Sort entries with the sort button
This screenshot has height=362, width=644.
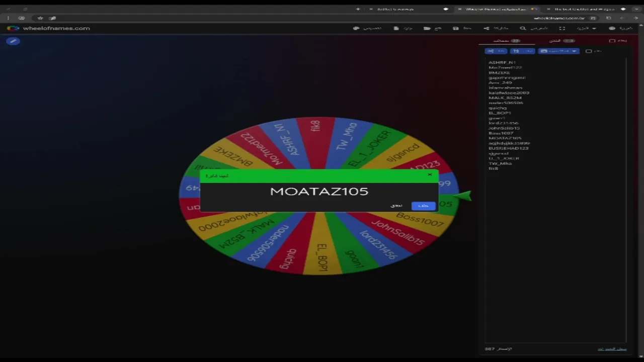(x=522, y=51)
